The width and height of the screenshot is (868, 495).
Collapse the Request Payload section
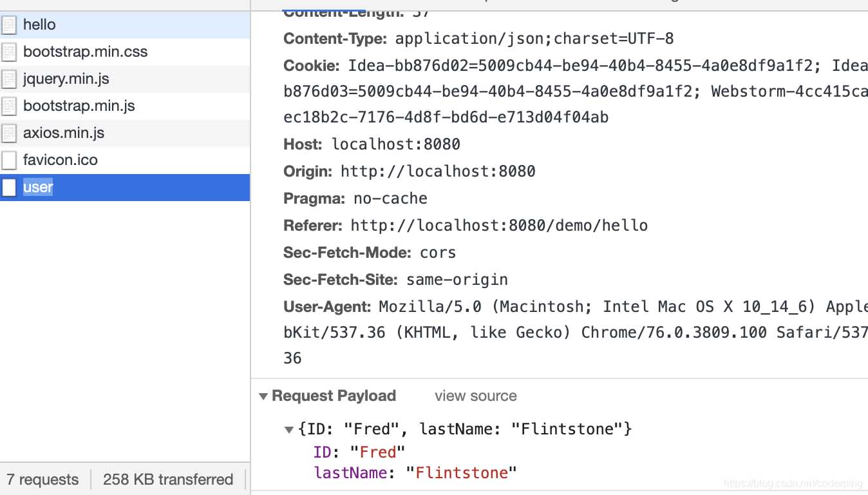click(x=263, y=396)
